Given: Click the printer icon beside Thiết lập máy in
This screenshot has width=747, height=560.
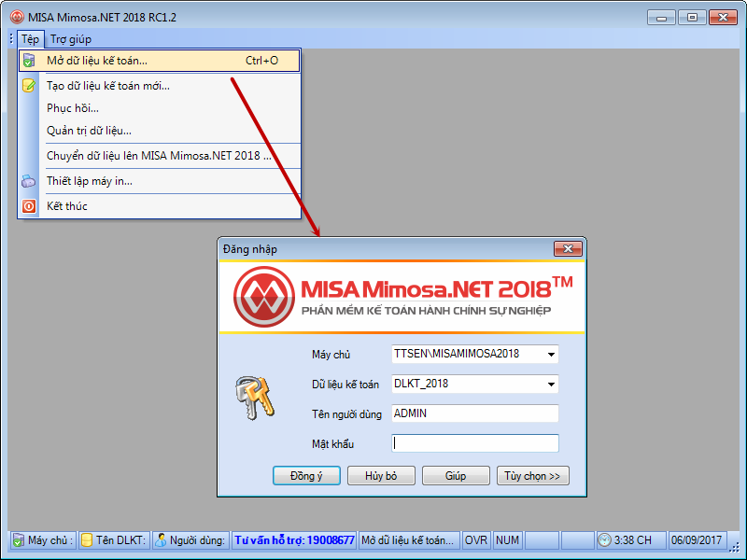Looking at the screenshot, I should (x=29, y=181).
